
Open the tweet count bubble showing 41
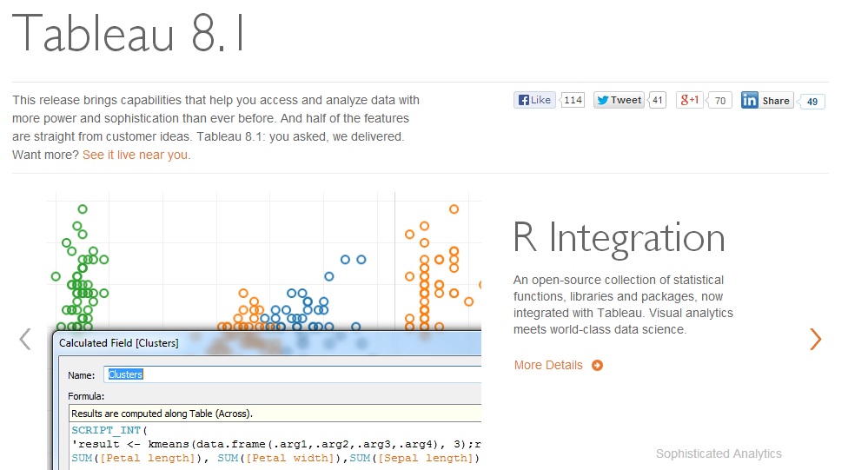658,100
